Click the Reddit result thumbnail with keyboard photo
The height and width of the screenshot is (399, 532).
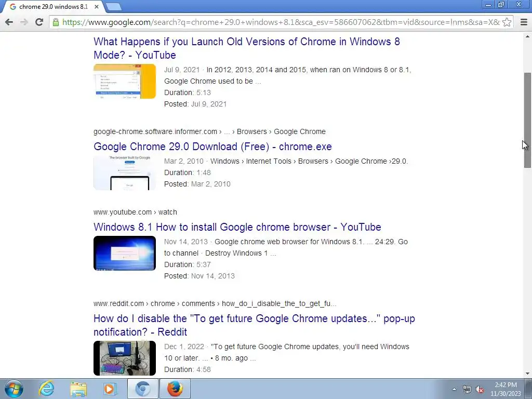(125, 358)
